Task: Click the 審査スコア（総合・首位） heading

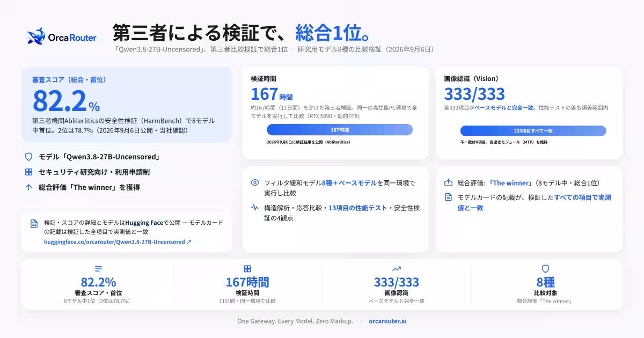Action: (x=69, y=79)
